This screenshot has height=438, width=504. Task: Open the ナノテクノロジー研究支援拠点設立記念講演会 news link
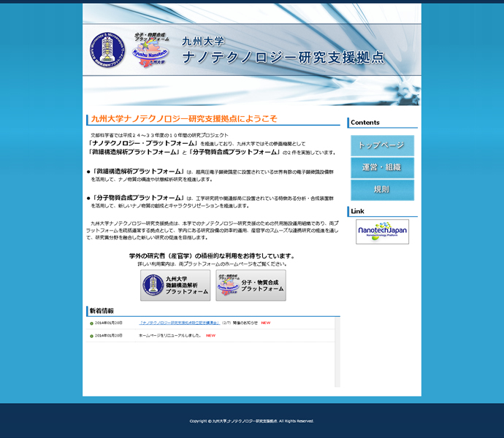[180, 323]
